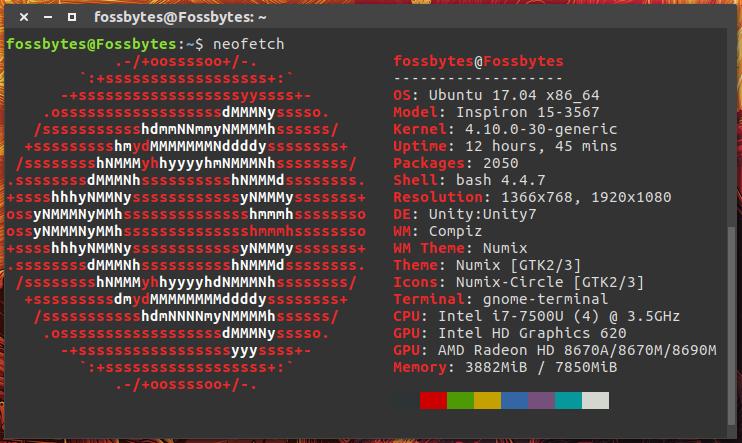
Task: Close the terminal window
Action: pos(16,18)
